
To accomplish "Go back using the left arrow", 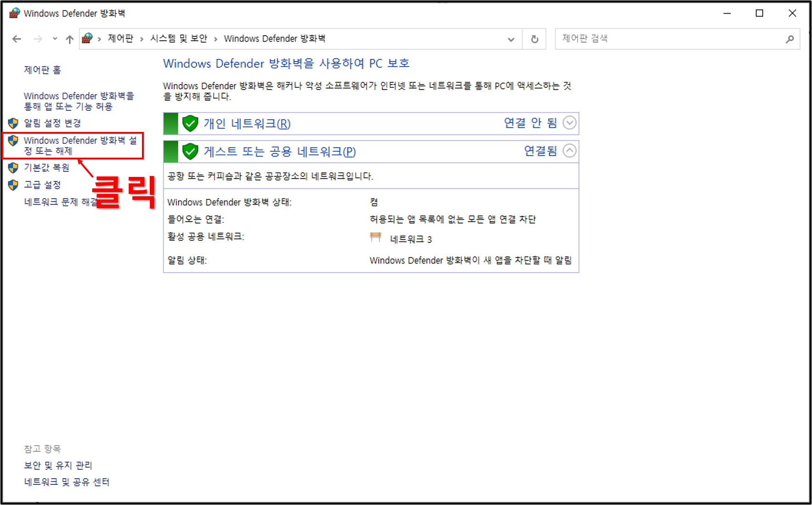I will click(17, 39).
